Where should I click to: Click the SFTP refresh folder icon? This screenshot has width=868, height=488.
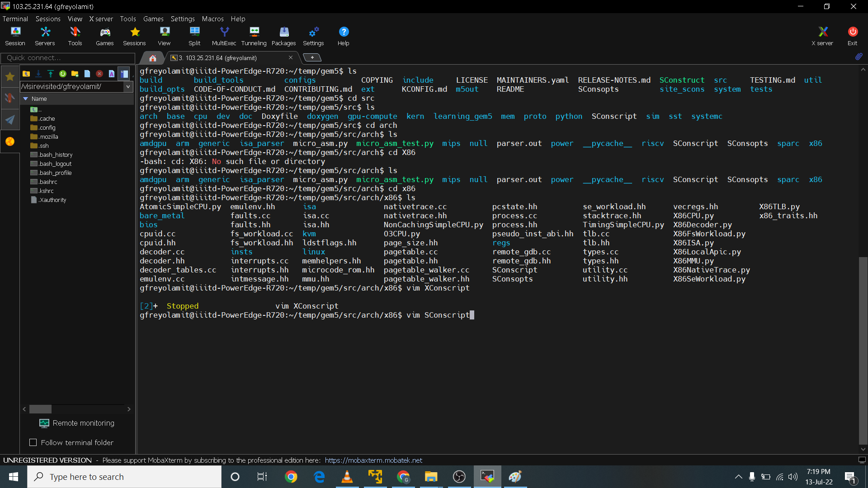tap(63, 74)
